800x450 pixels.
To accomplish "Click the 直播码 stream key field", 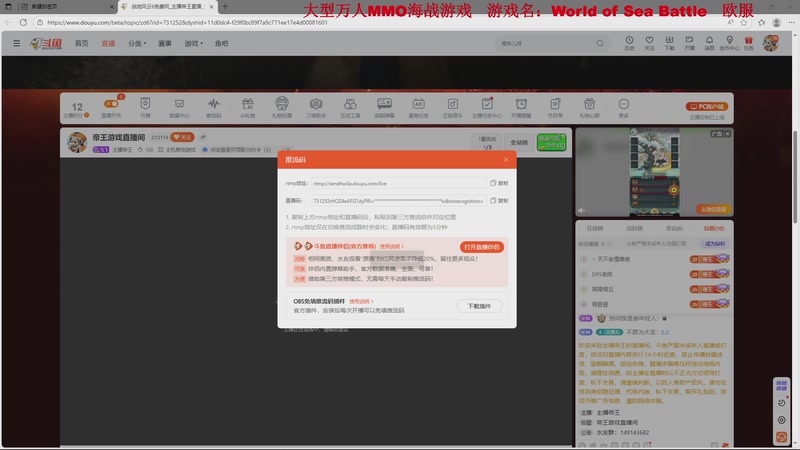I will pos(398,201).
